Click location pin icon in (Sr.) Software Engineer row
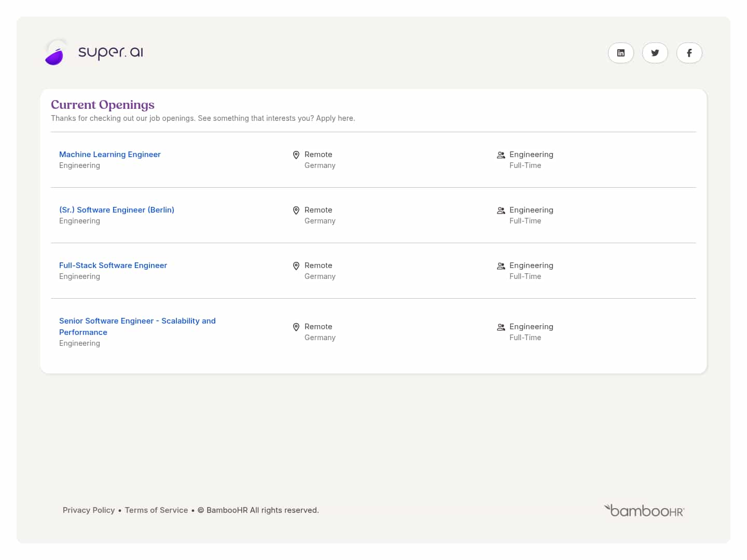Screen dimensions: 747x560 click(x=296, y=211)
